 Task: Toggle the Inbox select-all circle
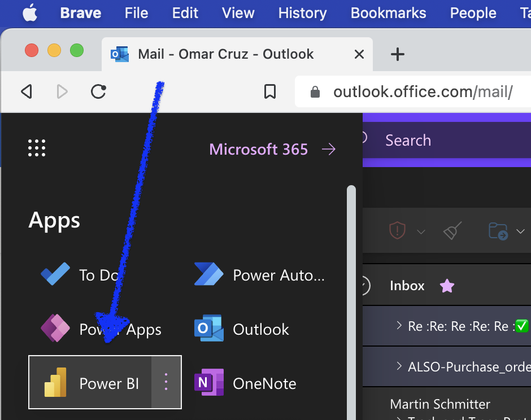(x=364, y=286)
